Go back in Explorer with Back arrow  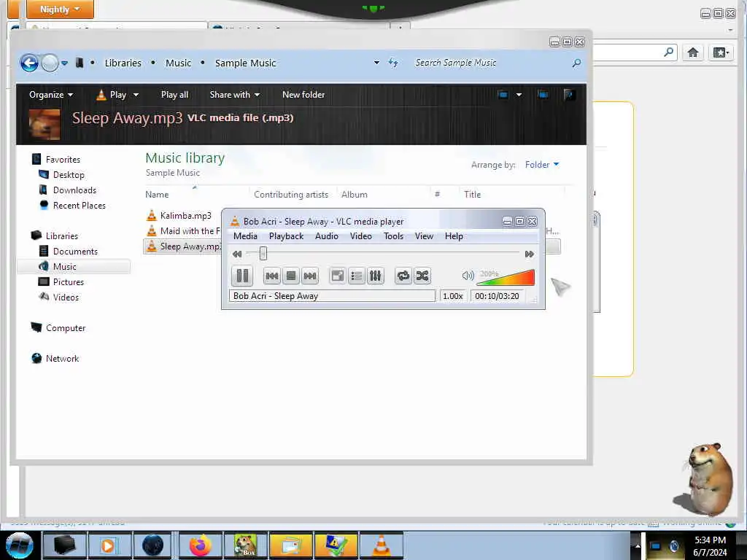coord(29,63)
